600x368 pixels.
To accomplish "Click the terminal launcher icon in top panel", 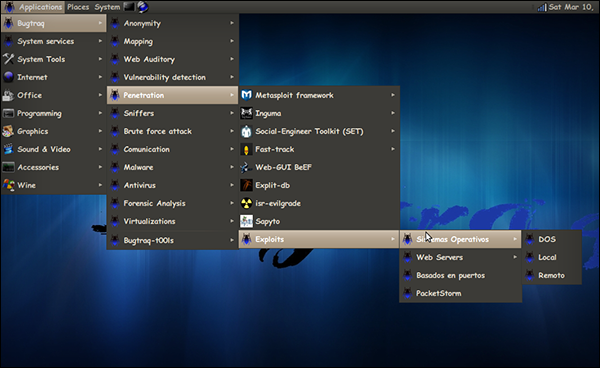I will pos(129,7).
